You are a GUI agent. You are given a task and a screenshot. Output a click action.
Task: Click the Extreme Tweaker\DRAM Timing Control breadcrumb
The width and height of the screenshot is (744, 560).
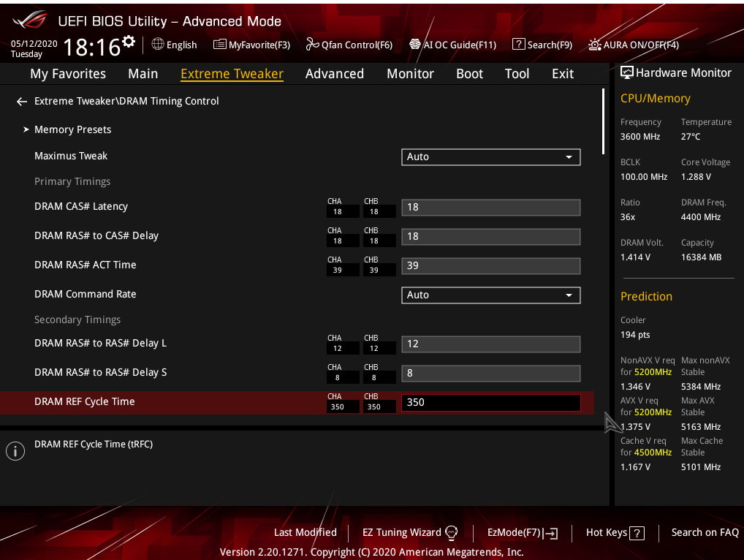126,101
